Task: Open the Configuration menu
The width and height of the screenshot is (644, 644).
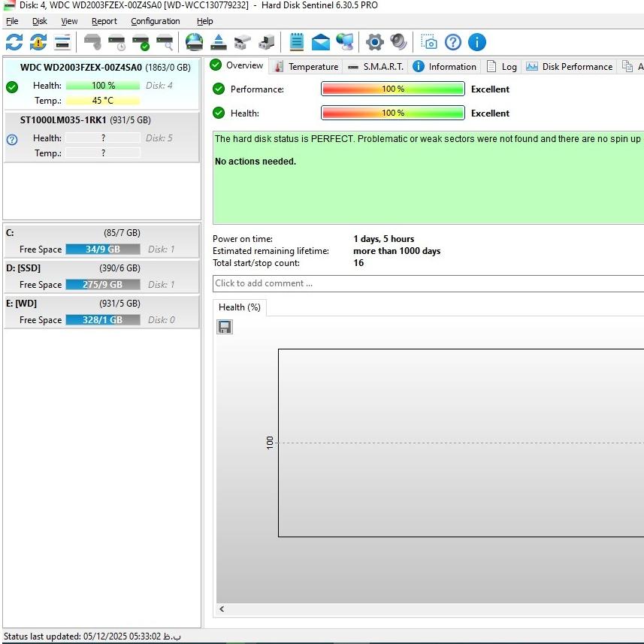Action: (x=155, y=21)
